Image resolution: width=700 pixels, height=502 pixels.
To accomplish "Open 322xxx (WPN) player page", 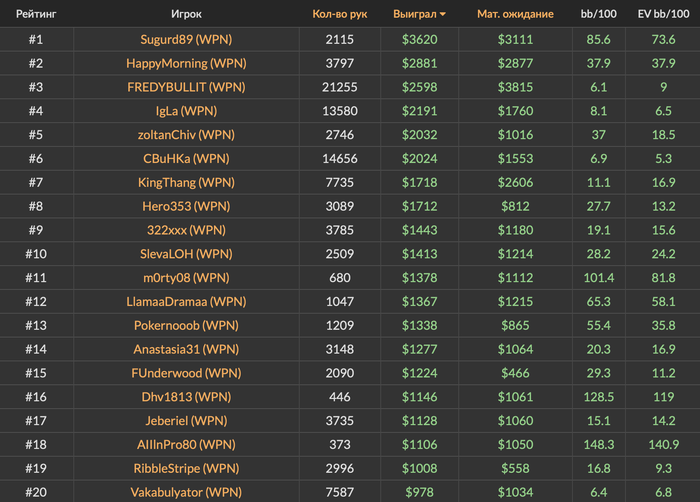I will (186, 230).
